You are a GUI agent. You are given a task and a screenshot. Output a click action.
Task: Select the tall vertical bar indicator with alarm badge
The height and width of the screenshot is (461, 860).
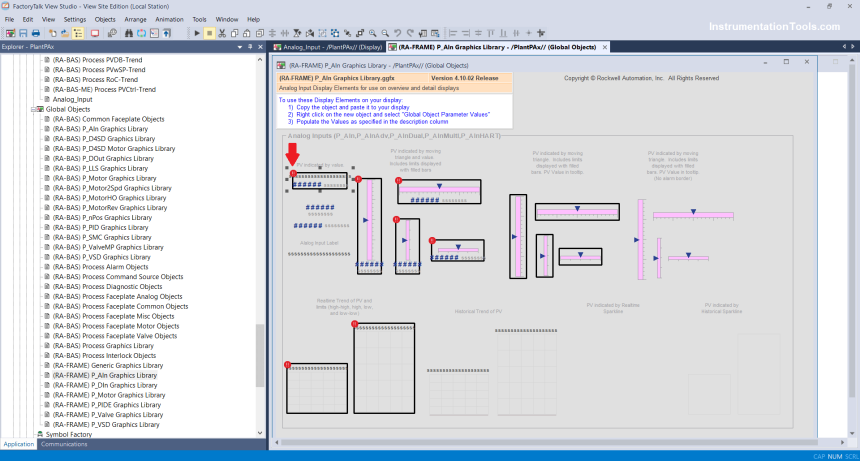click(369, 226)
